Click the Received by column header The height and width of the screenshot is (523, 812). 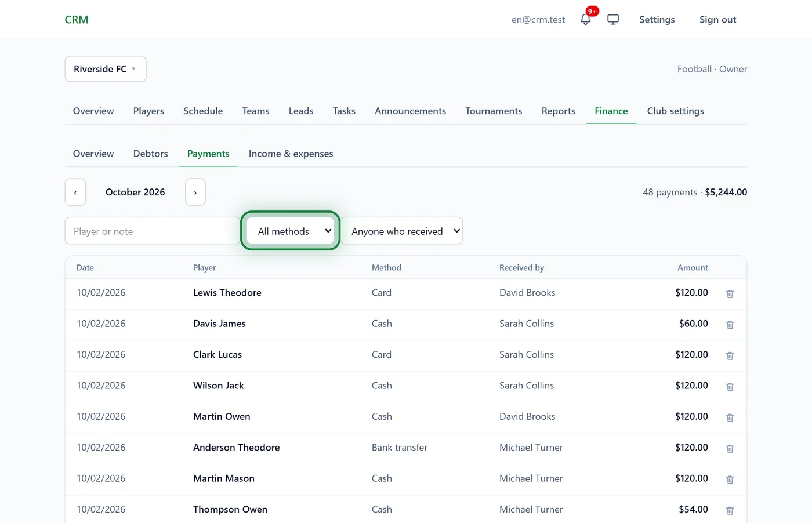522,267
